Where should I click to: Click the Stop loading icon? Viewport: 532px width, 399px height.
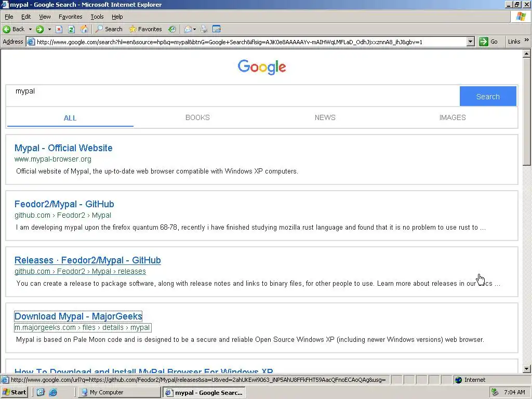59,29
